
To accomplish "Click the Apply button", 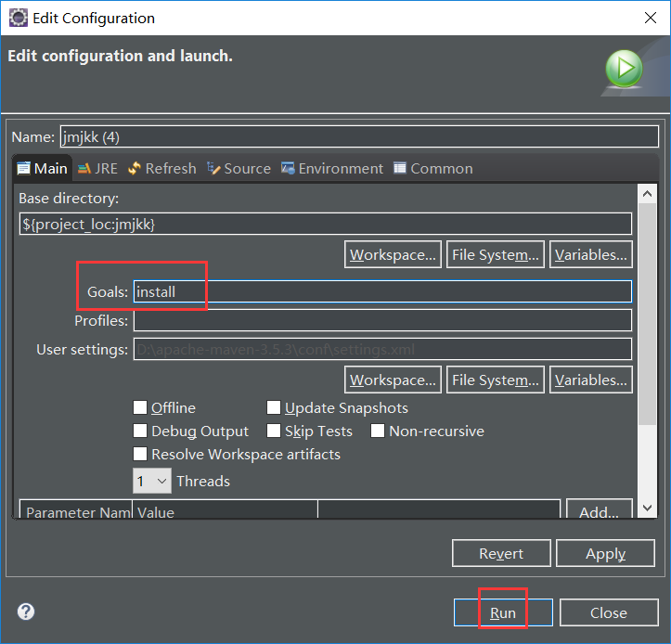I will click(605, 553).
